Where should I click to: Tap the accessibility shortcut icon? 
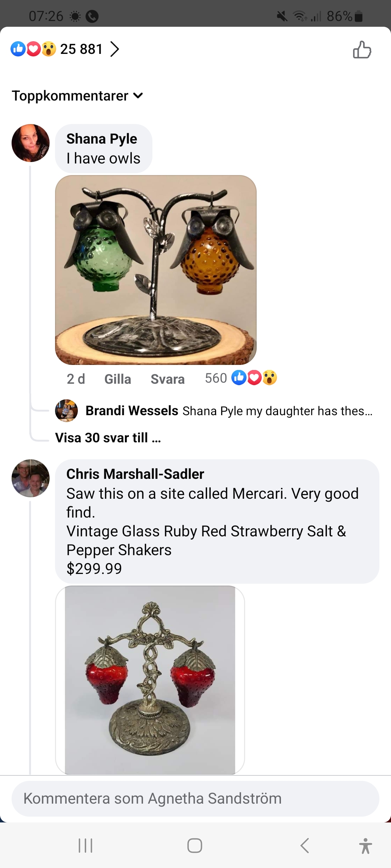click(365, 846)
